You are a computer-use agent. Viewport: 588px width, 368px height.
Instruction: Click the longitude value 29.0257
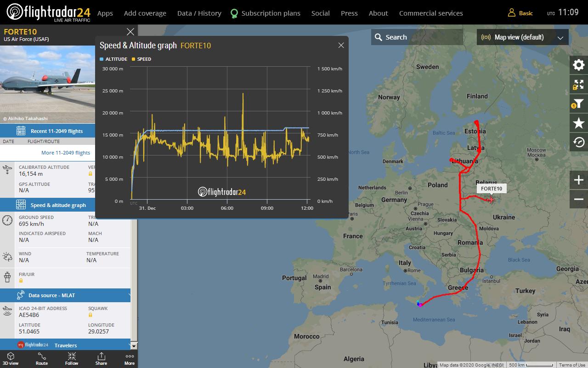tap(98, 331)
